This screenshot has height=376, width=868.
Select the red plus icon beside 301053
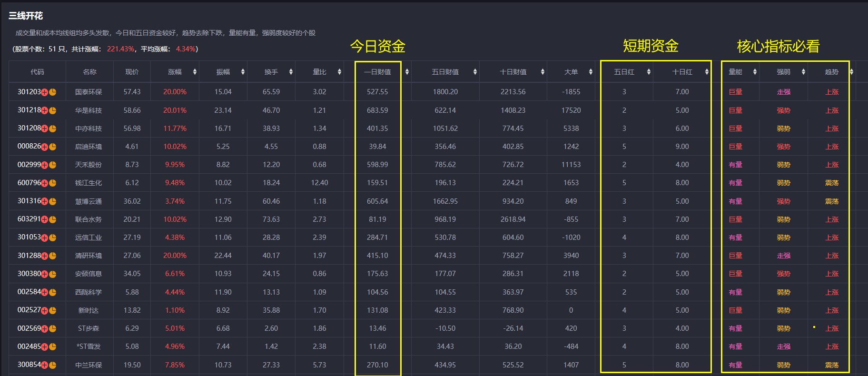pos(45,237)
